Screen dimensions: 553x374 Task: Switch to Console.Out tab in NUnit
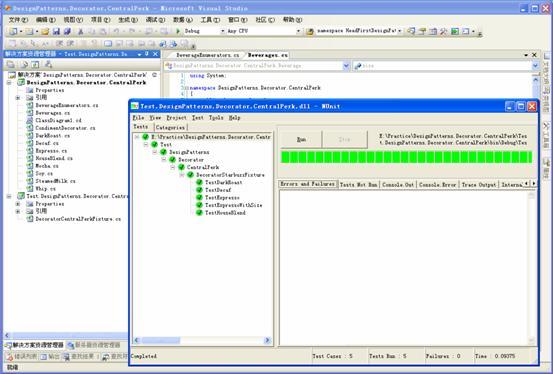pyautogui.click(x=398, y=185)
